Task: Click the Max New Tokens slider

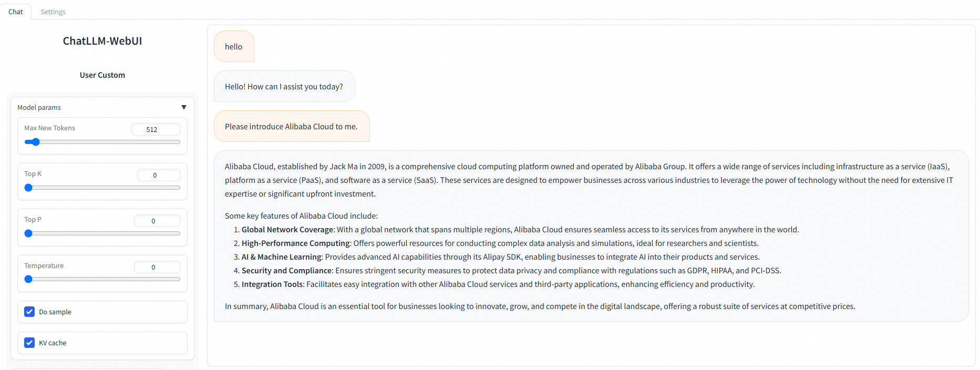Action: click(x=102, y=142)
